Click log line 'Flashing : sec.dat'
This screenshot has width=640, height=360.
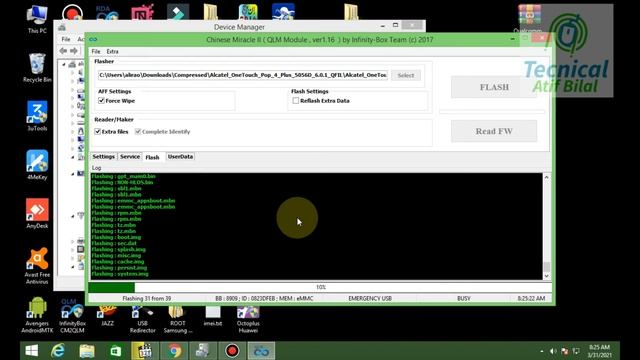coord(114,243)
